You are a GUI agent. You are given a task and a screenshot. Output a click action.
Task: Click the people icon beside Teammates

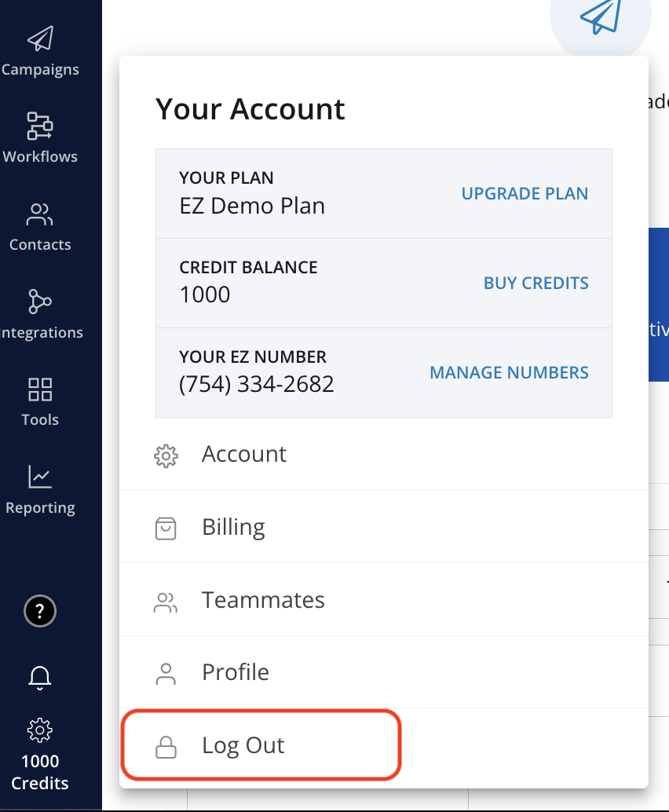166,602
